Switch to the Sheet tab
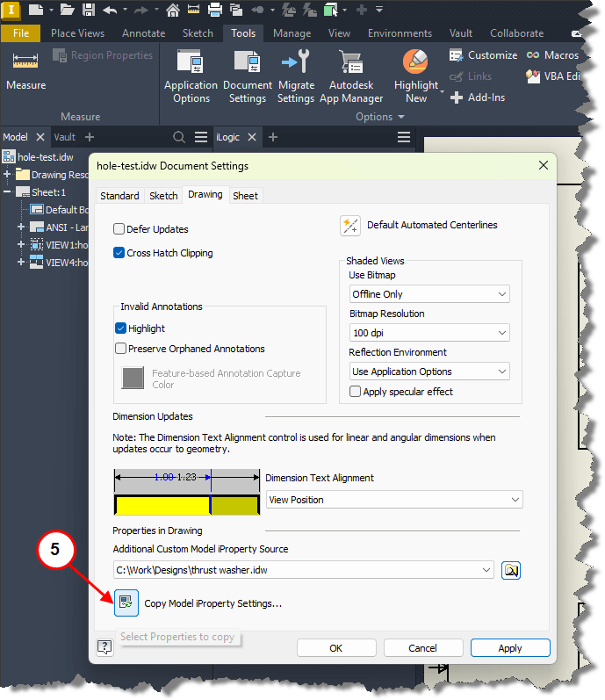The image size is (605, 700). click(x=245, y=196)
